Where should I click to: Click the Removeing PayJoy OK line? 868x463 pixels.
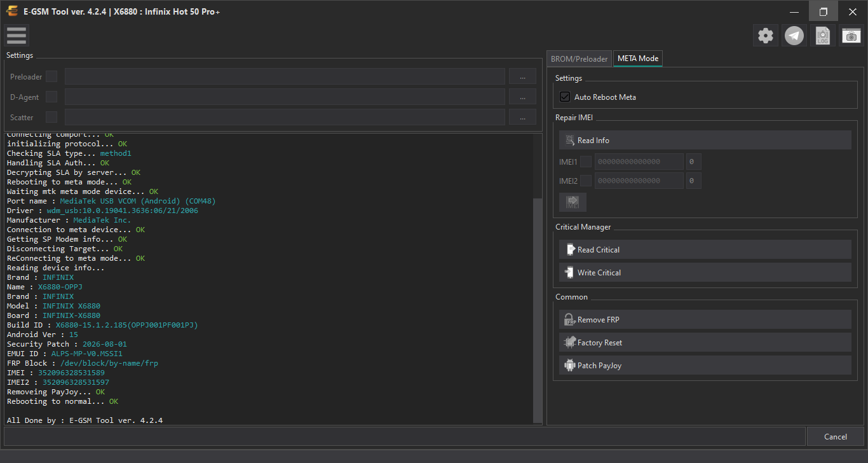coord(56,392)
